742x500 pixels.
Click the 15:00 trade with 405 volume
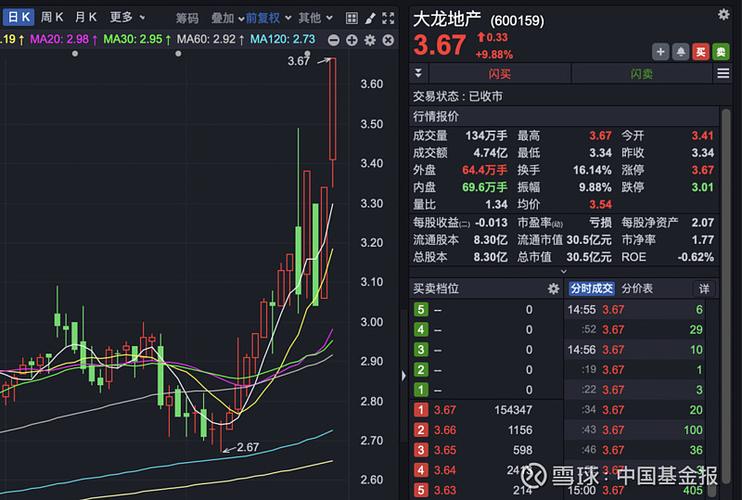pos(635,491)
